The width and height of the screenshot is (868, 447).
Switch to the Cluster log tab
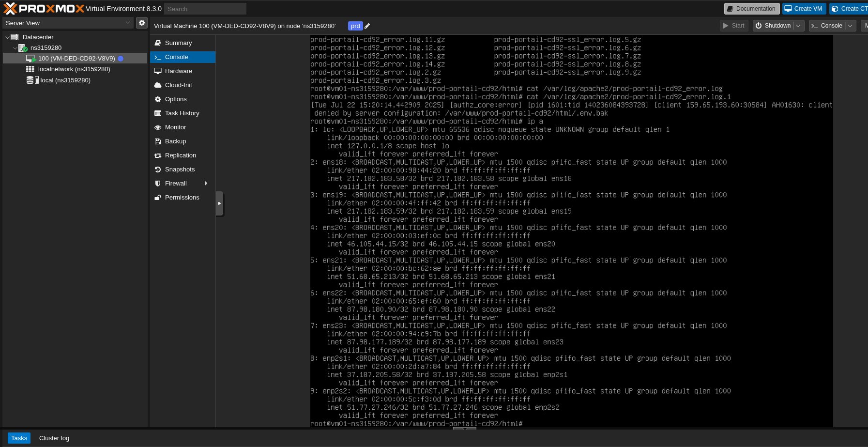coord(54,438)
